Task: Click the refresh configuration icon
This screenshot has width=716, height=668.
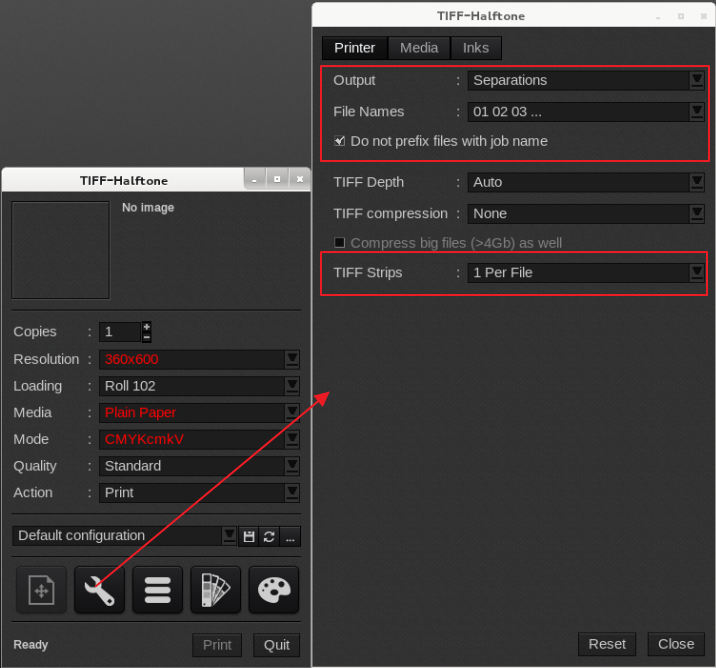Action: (269, 536)
